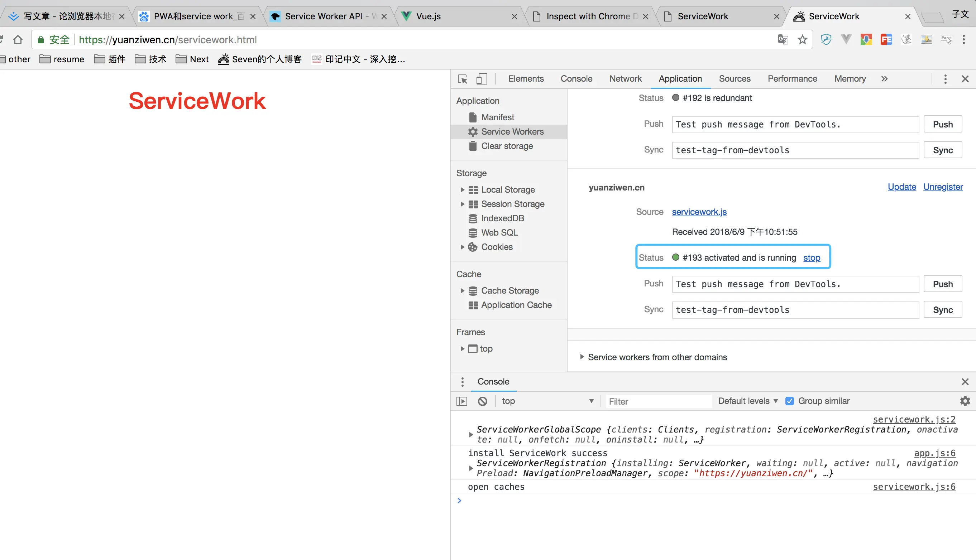Switch to the Network tab
The height and width of the screenshot is (560, 976).
pyautogui.click(x=625, y=79)
